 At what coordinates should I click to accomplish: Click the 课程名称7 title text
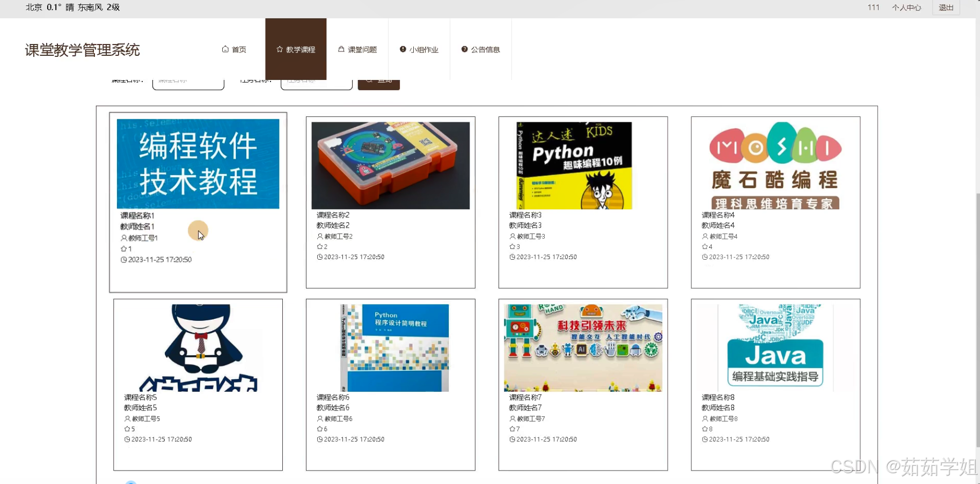tap(525, 398)
